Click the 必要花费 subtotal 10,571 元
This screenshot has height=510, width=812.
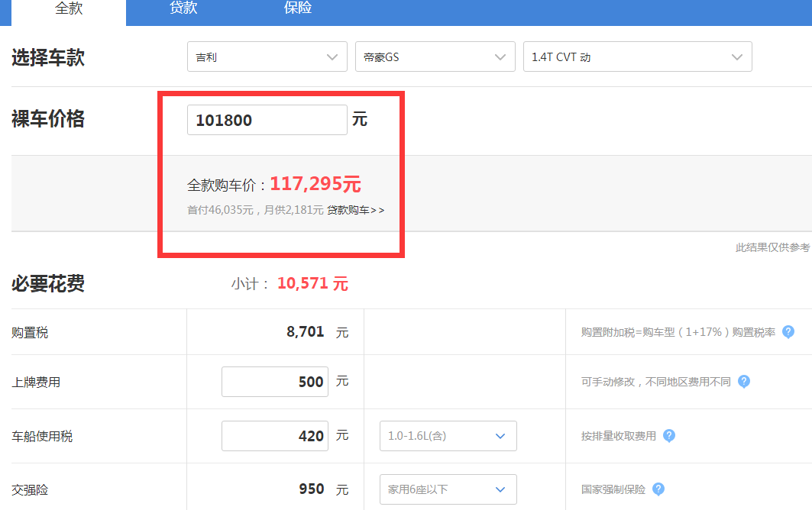(x=312, y=283)
